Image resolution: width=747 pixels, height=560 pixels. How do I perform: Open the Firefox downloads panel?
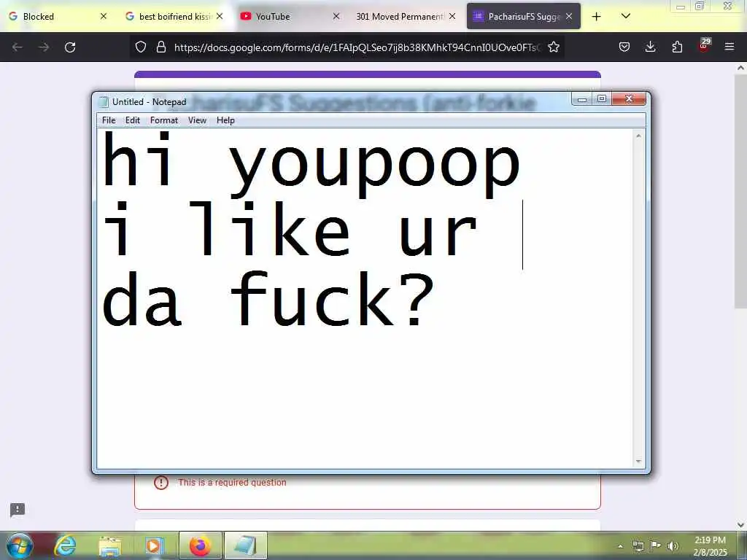coord(650,47)
